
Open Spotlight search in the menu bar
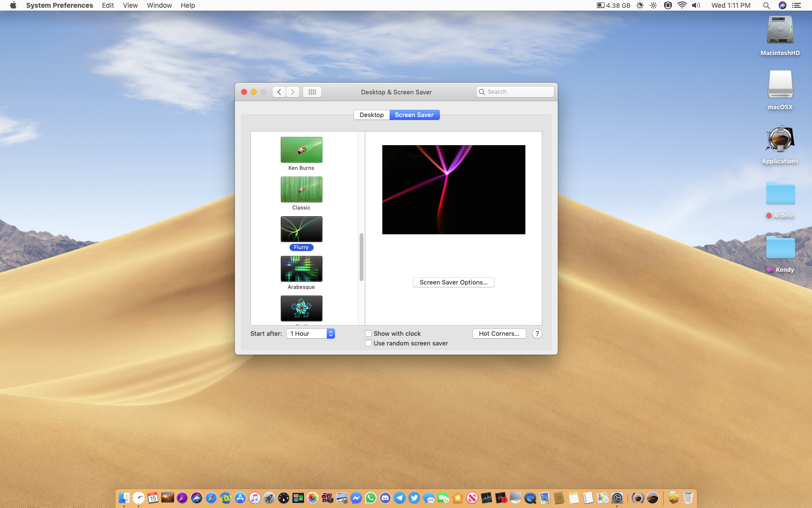tap(767, 5)
